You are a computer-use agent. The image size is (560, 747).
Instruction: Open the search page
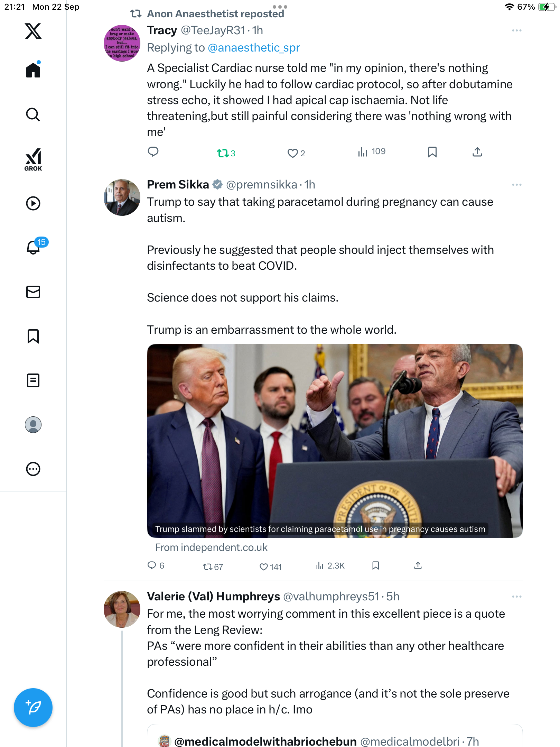(x=33, y=115)
